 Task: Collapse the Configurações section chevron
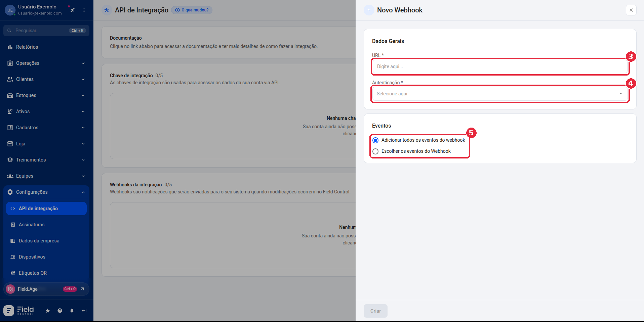pos(83,192)
